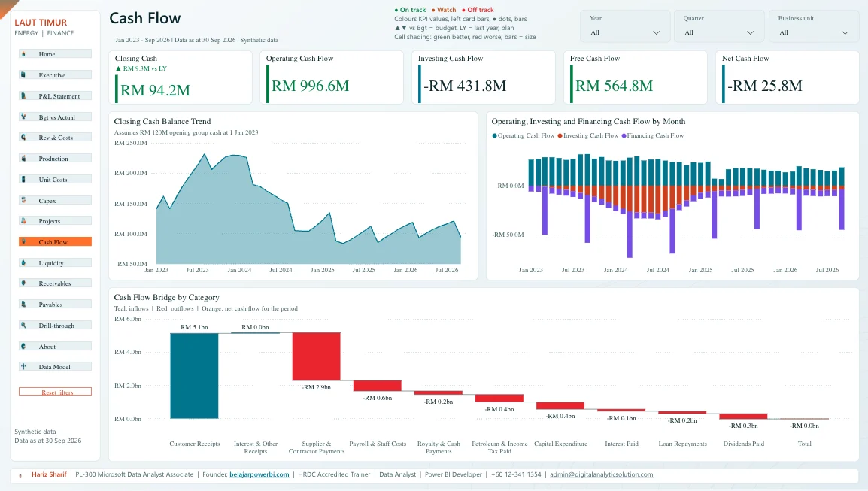The height and width of the screenshot is (491, 868).
Task: Click the Loan Repayments axis label
Action: coord(682,444)
